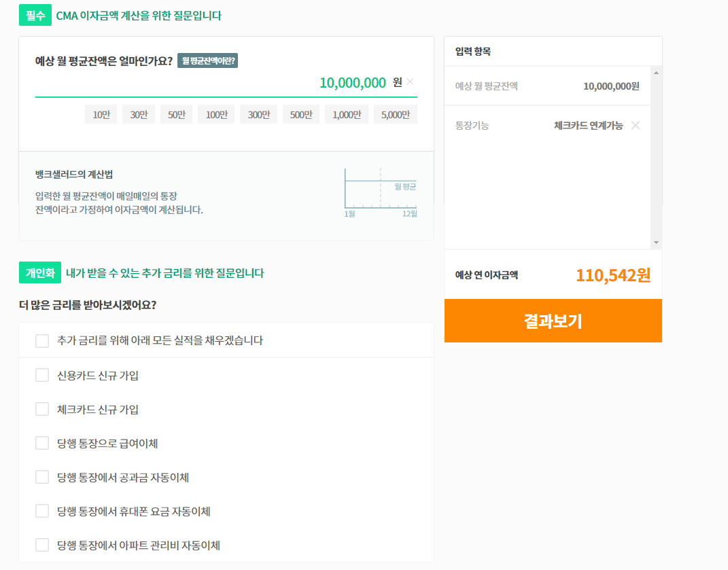The height and width of the screenshot is (570, 728).
Task: Set balance with the 5,000만 button
Action: [396, 115]
